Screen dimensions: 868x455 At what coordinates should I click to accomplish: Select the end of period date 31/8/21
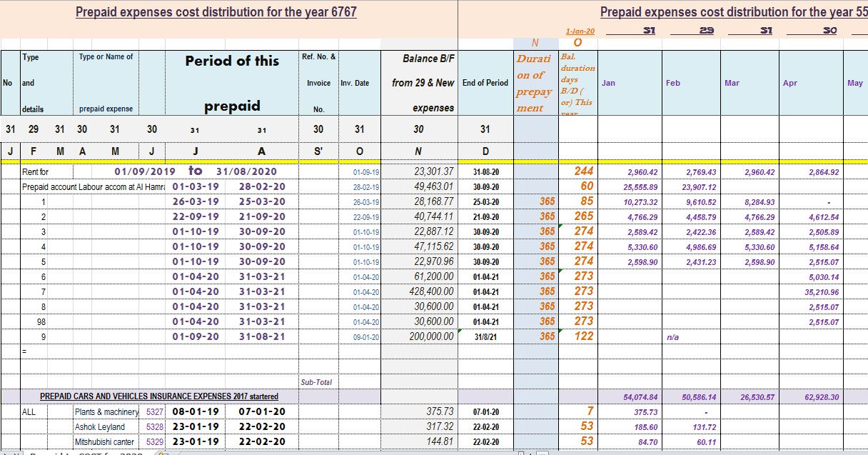pyautogui.click(x=485, y=337)
